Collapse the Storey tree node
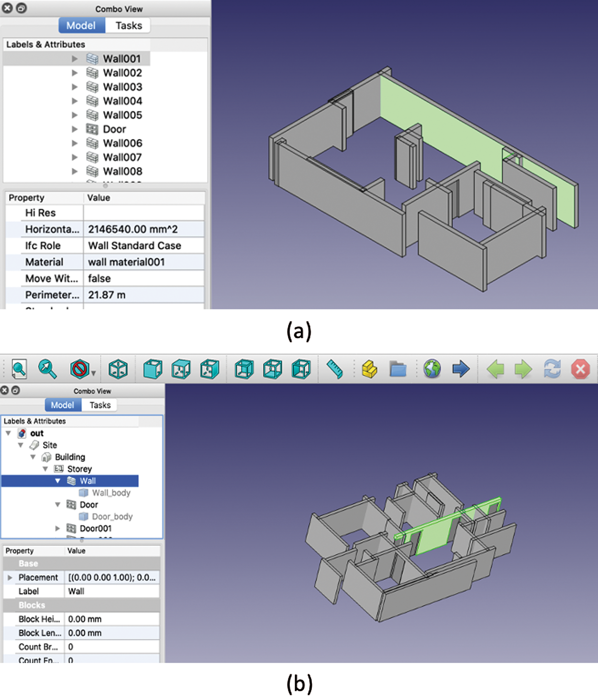The image size is (598, 700). [x=45, y=469]
